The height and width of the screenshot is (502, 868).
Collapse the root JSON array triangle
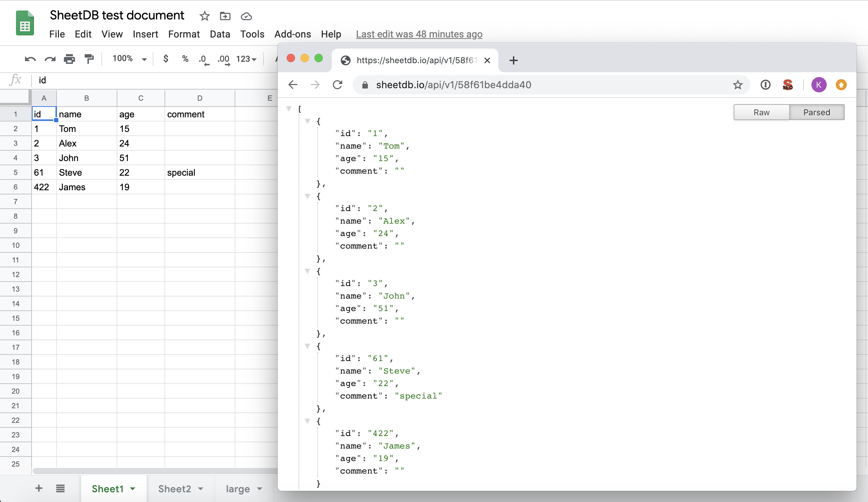pos(288,109)
